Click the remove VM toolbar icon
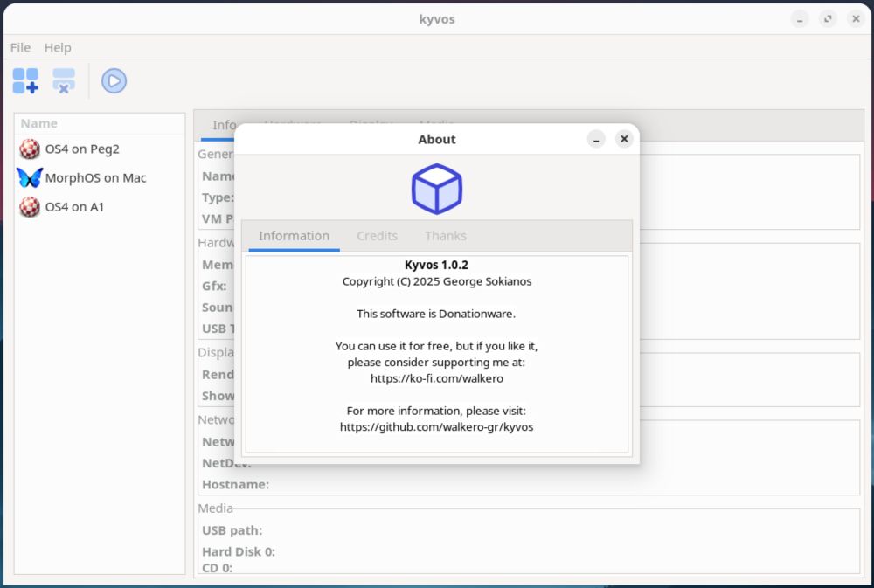Image resolution: width=874 pixels, height=588 pixels. click(x=64, y=80)
